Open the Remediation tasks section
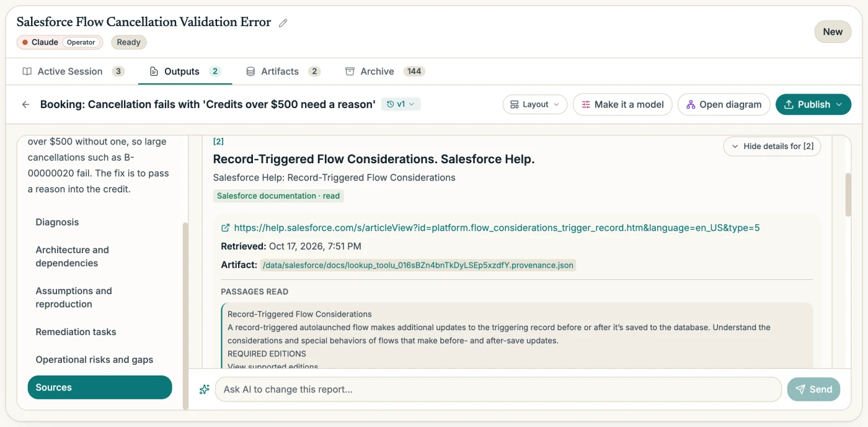868x427 pixels. click(x=76, y=332)
